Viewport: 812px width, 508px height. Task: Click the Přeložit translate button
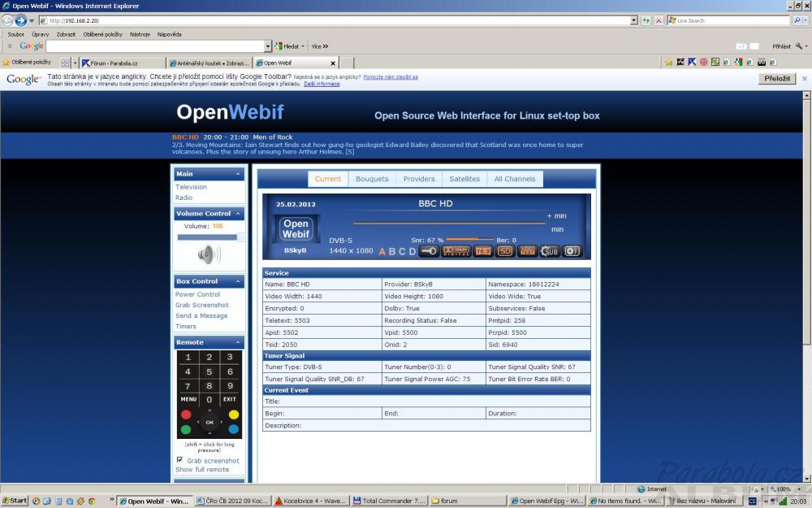[x=777, y=78]
